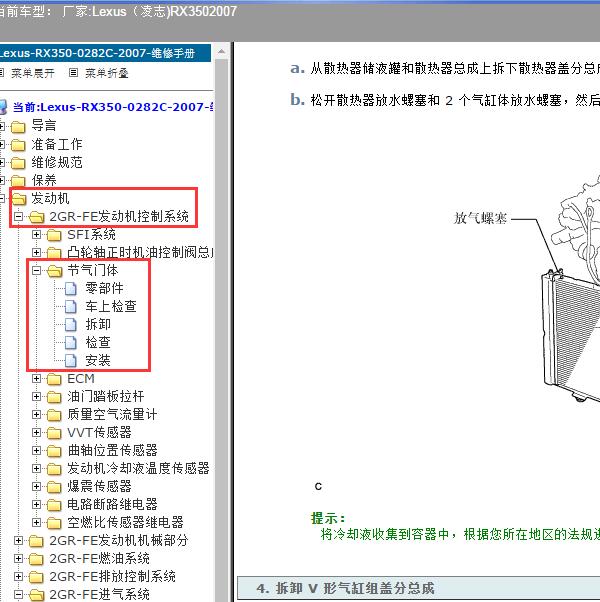Expand the SFI系统 node

click(36, 234)
